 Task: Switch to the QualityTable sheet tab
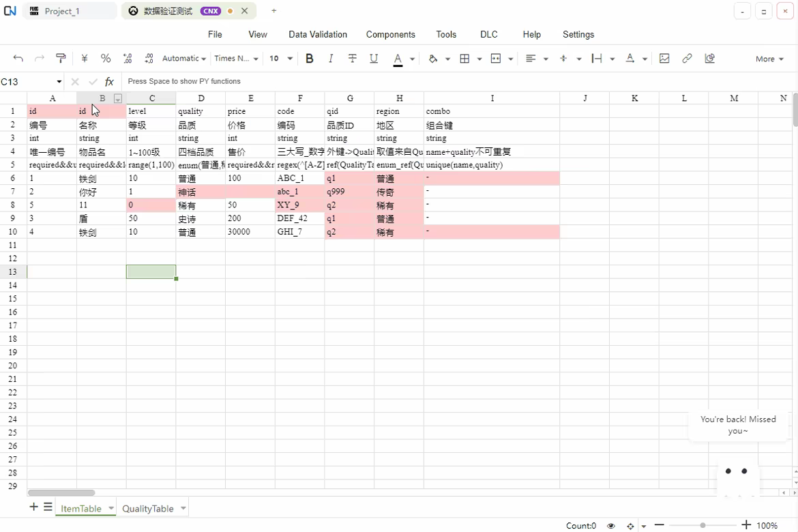click(147, 509)
